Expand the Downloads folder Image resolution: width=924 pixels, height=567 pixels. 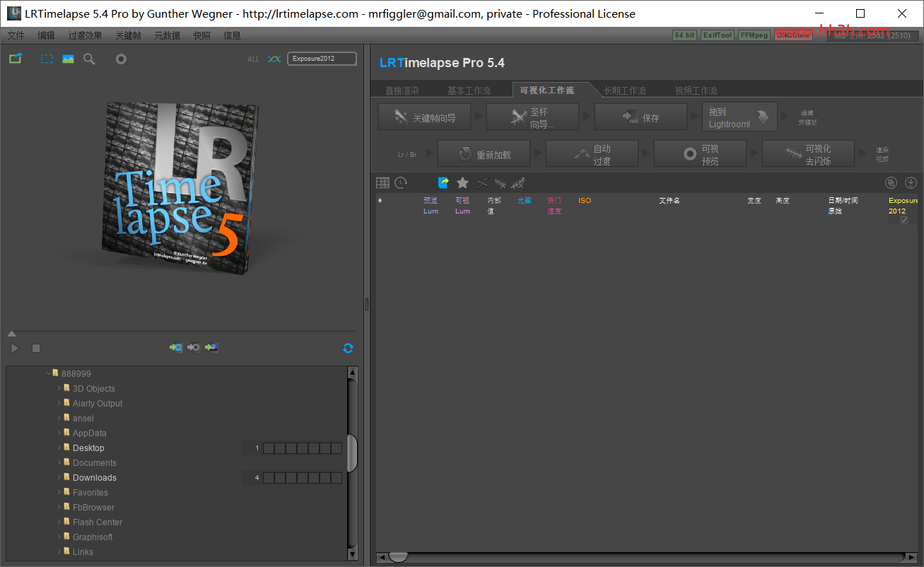coord(59,477)
